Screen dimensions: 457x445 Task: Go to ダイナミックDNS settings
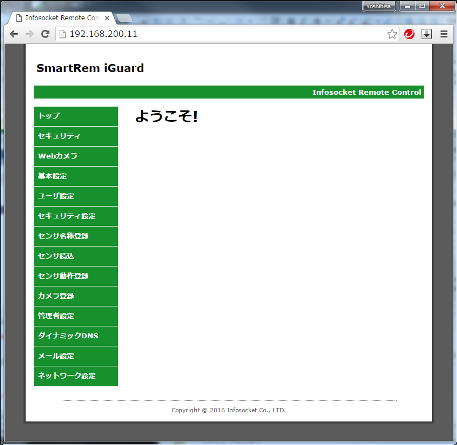[76, 336]
